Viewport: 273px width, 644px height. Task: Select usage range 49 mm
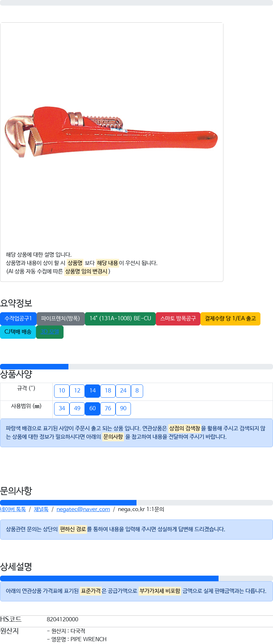pos(77,409)
